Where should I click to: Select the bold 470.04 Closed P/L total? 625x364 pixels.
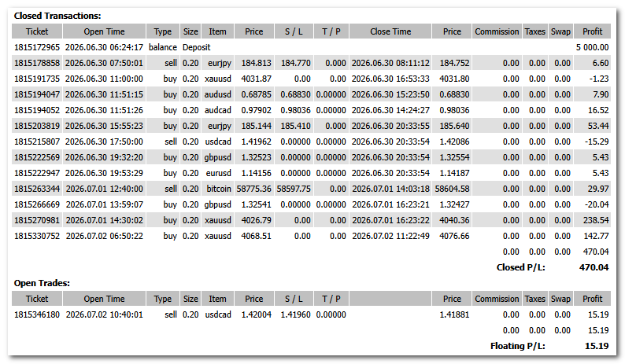coord(594,267)
